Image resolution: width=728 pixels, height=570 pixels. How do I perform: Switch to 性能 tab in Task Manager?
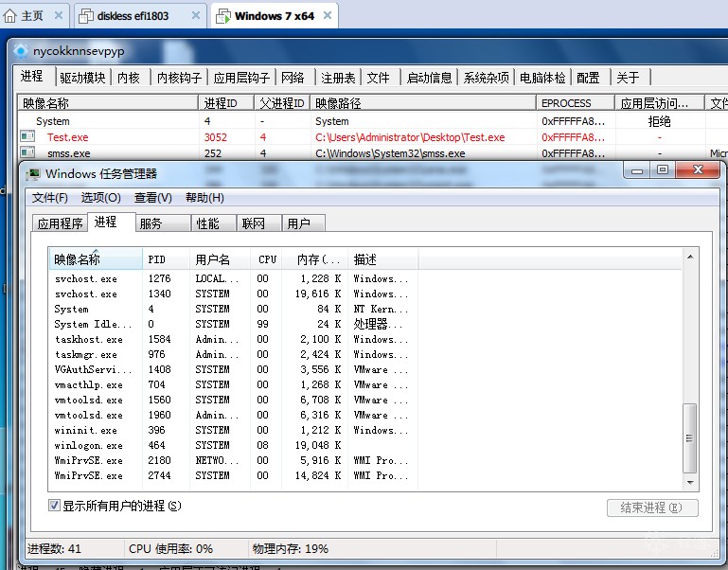(x=214, y=223)
